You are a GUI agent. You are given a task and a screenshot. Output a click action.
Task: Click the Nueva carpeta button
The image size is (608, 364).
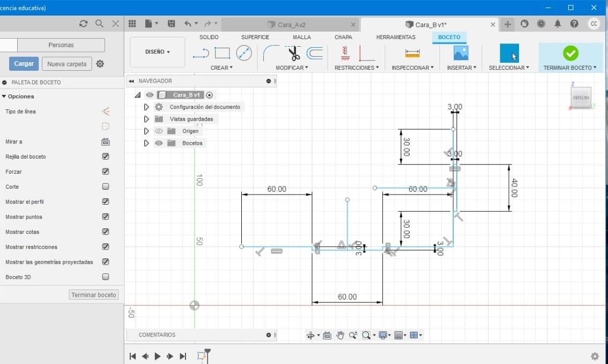point(66,64)
